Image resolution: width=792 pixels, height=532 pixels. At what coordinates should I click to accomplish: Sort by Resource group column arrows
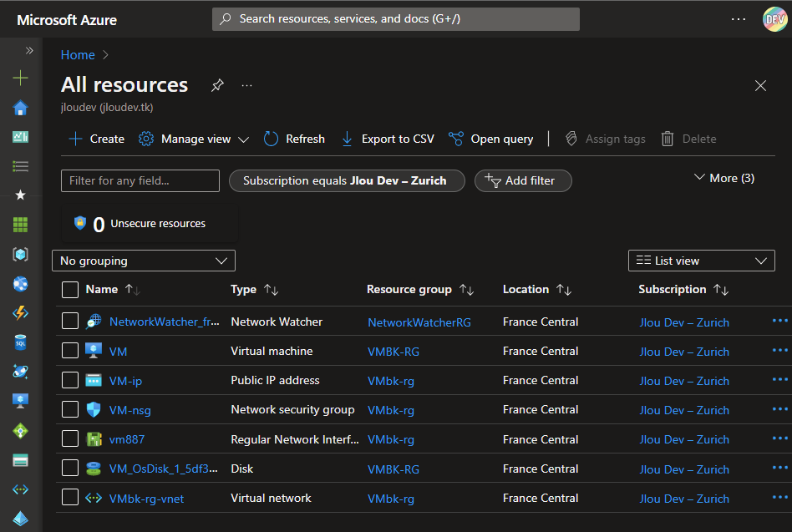click(x=466, y=290)
